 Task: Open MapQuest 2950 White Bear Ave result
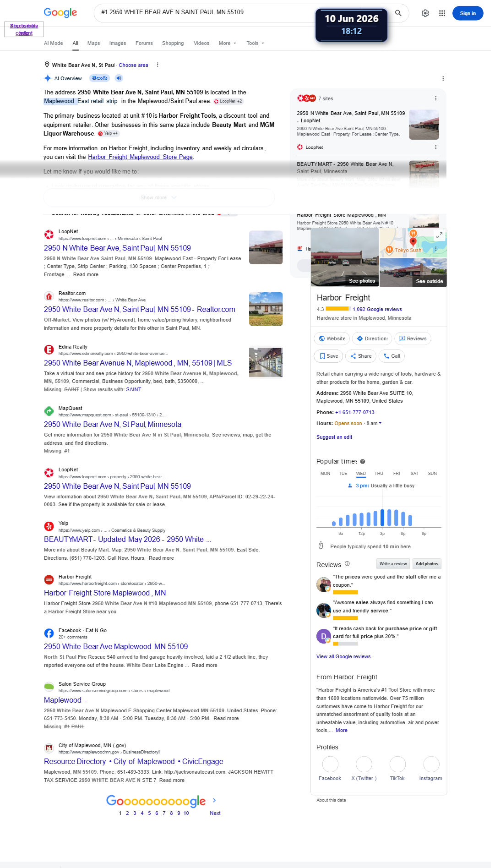[113, 424]
